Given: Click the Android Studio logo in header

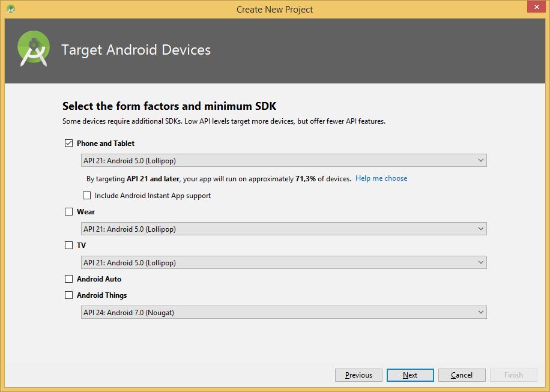Looking at the screenshot, I should click(x=34, y=49).
